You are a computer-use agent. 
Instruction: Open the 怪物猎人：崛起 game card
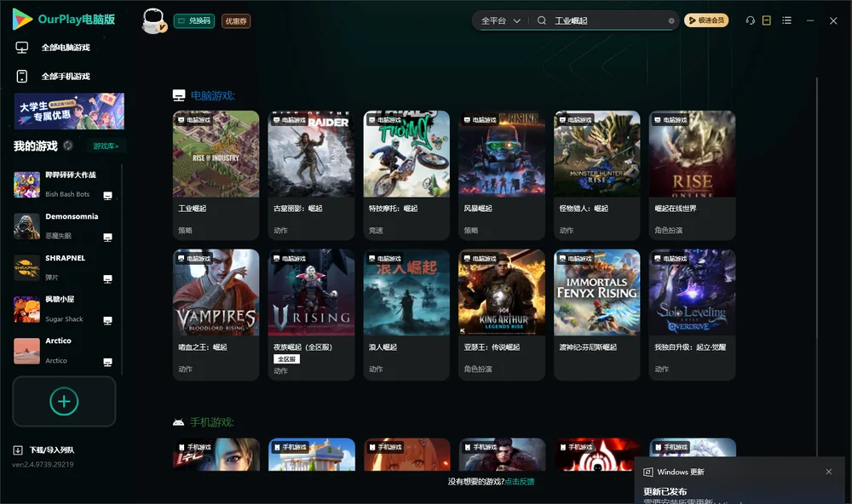tap(597, 175)
